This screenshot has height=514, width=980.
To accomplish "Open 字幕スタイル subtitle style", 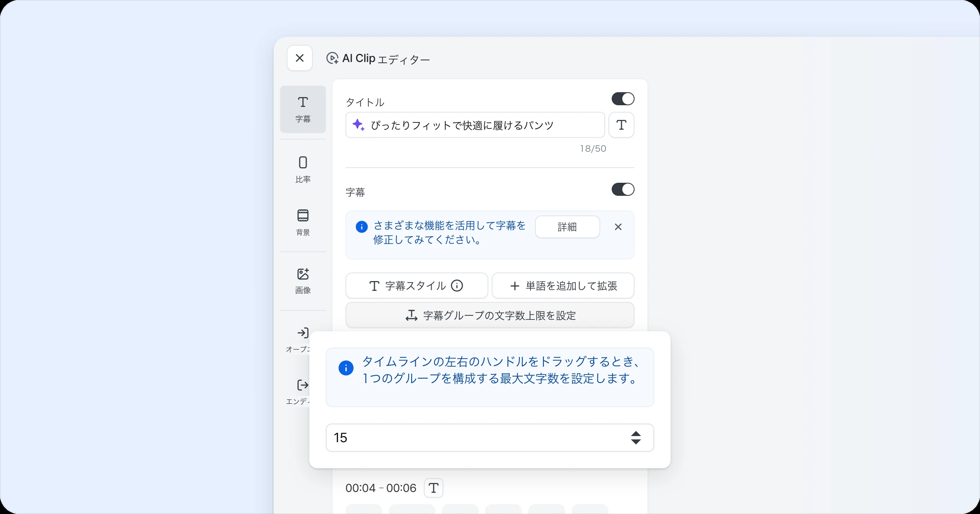I will 416,286.
